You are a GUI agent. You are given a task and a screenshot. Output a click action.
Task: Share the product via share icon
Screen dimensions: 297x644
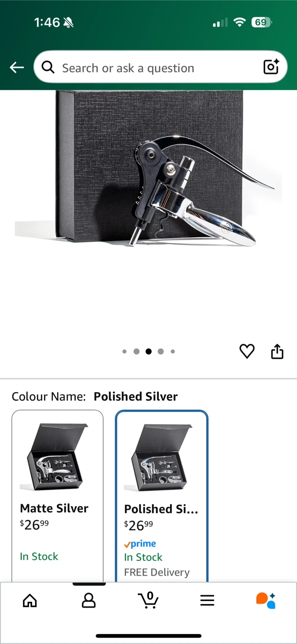(x=277, y=352)
